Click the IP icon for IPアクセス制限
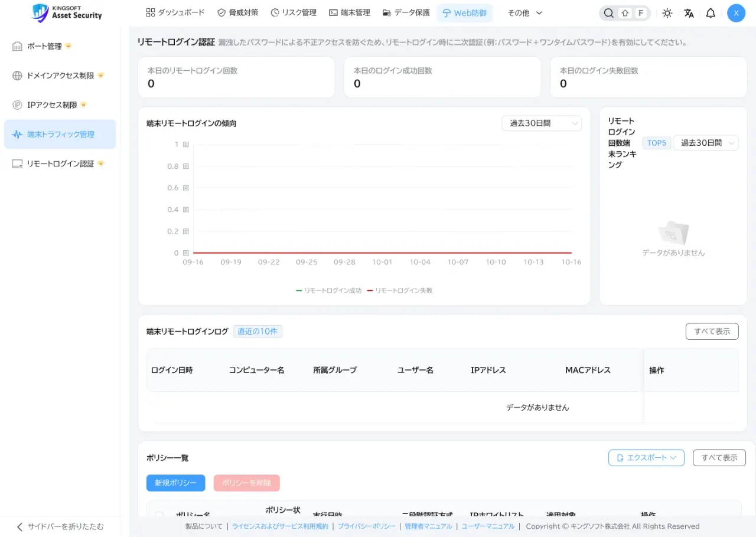 coord(17,105)
